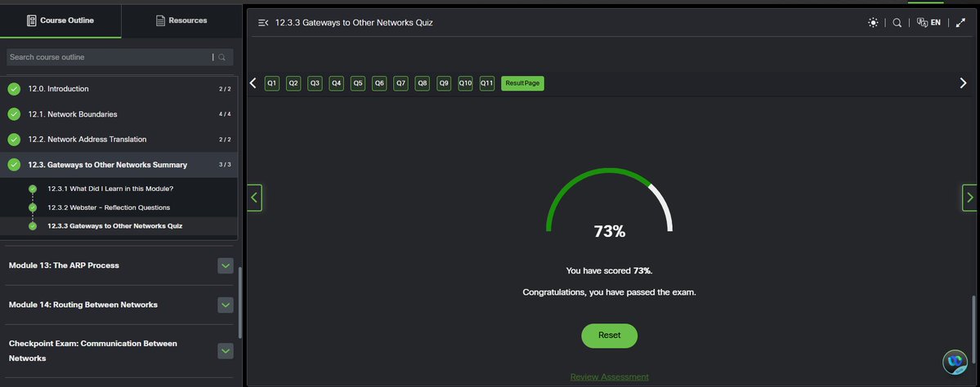The height and width of the screenshot is (387, 980).
Task: Click the completion dot beside 12.3.2
Action: [x=33, y=207]
